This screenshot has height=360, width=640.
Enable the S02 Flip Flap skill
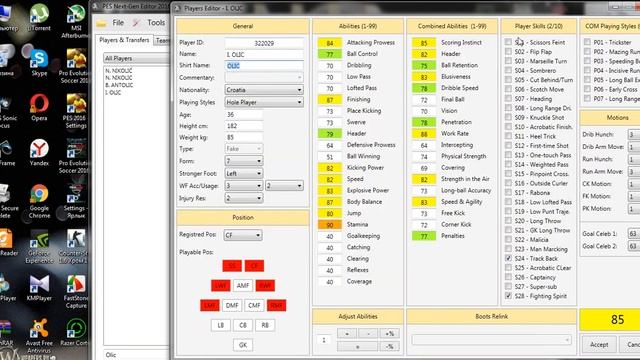[508, 51]
